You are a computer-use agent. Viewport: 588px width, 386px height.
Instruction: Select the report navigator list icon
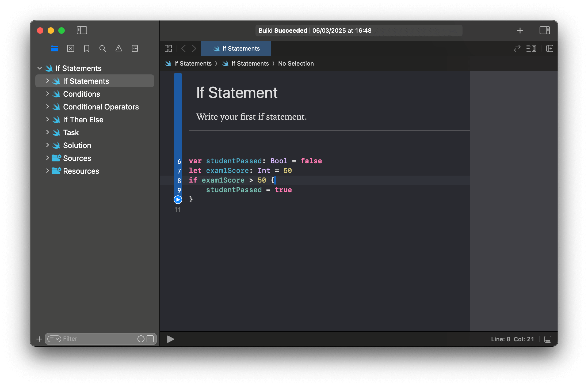(x=135, y=48)
